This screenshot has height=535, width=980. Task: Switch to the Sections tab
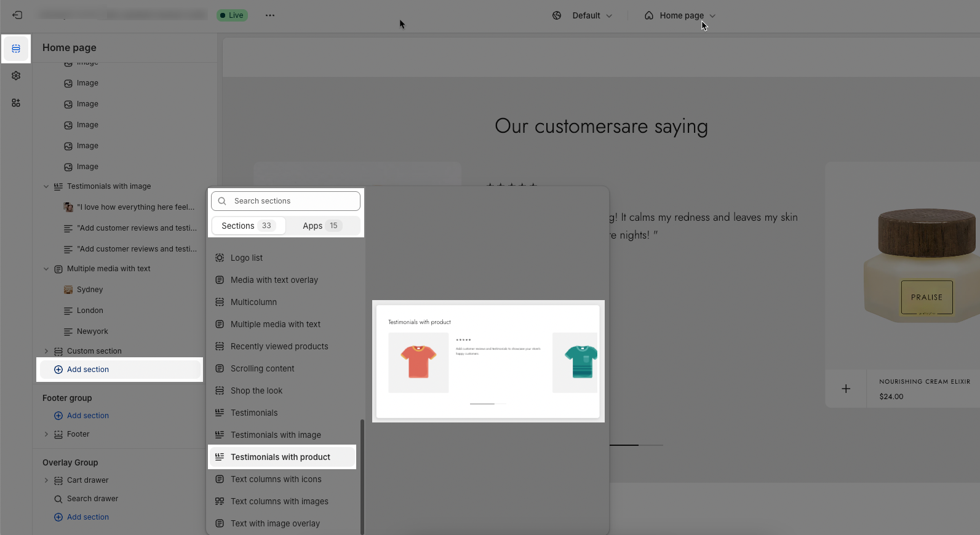[x=248, y=226]
